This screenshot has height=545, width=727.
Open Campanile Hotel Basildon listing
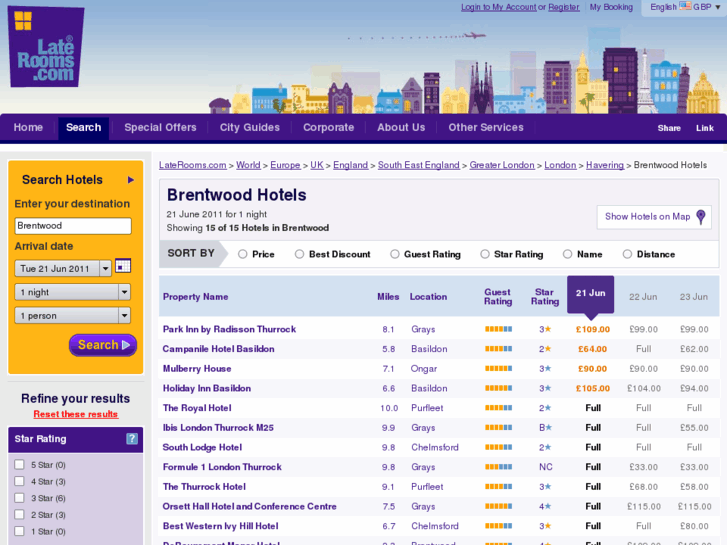pyautogui.click(x=218, y=349)
